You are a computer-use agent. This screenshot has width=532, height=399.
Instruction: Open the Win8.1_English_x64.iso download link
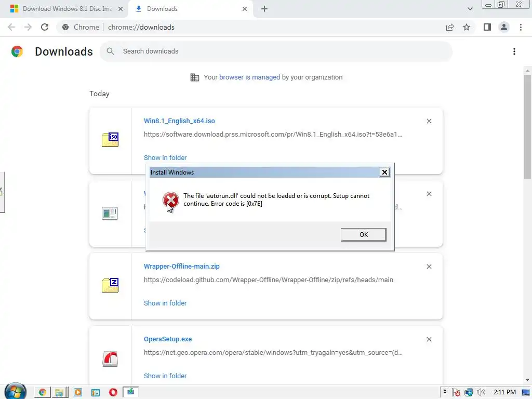click(179, 121)
